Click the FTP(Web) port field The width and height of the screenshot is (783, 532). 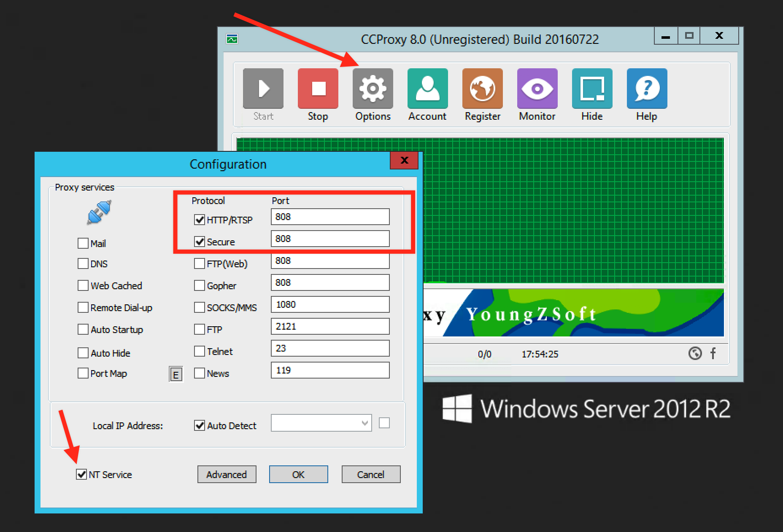pos(330,261)
